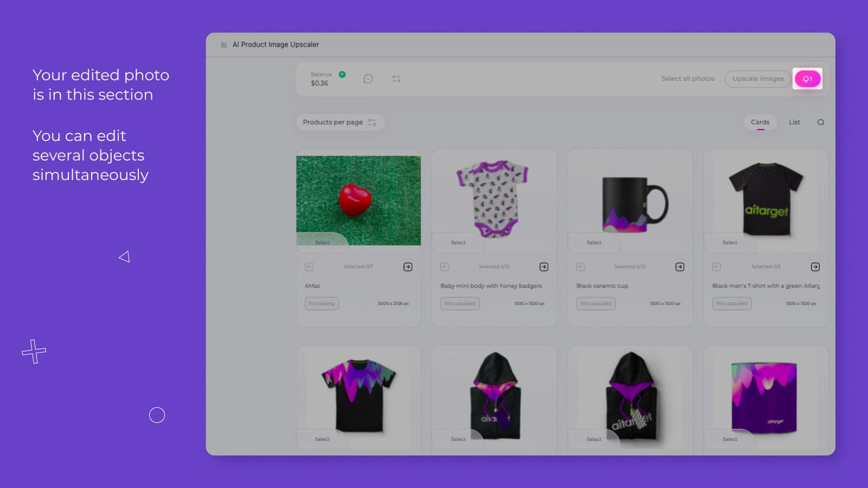This screenshot has width=868, height=488.
Task: Click Select all photos link
Action: pos(688,79)
